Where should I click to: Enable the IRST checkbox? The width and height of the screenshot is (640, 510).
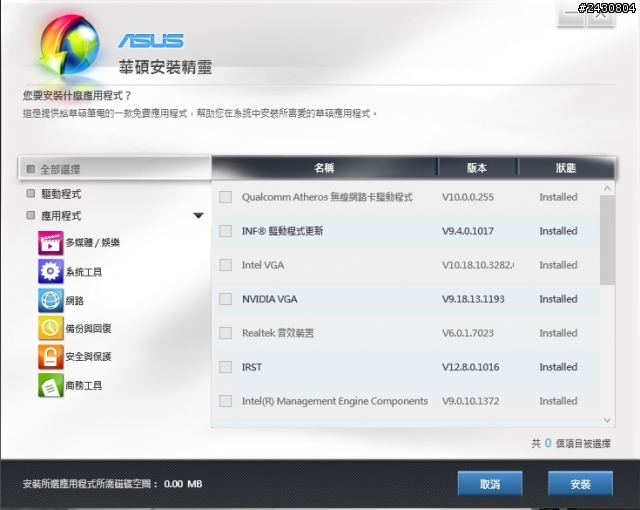pyautogui.click(x=225, y=367)
